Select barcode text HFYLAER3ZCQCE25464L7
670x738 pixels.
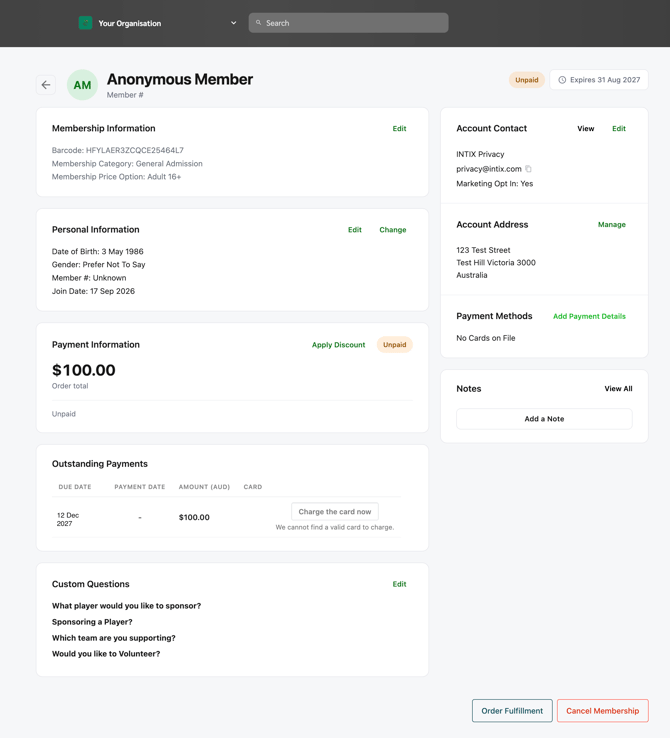[135, 150]
